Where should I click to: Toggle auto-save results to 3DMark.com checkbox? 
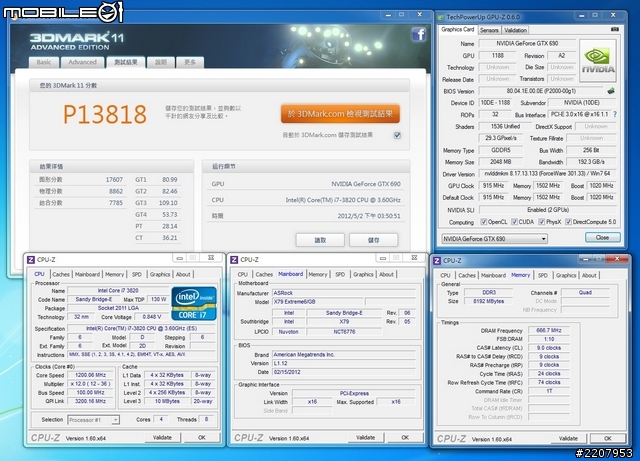point(397,135)
